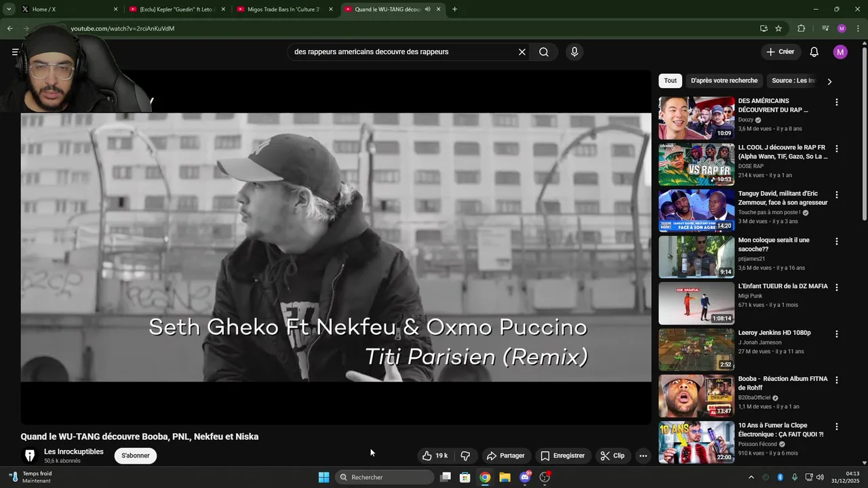Create a Clip of the video

(612, 456)
